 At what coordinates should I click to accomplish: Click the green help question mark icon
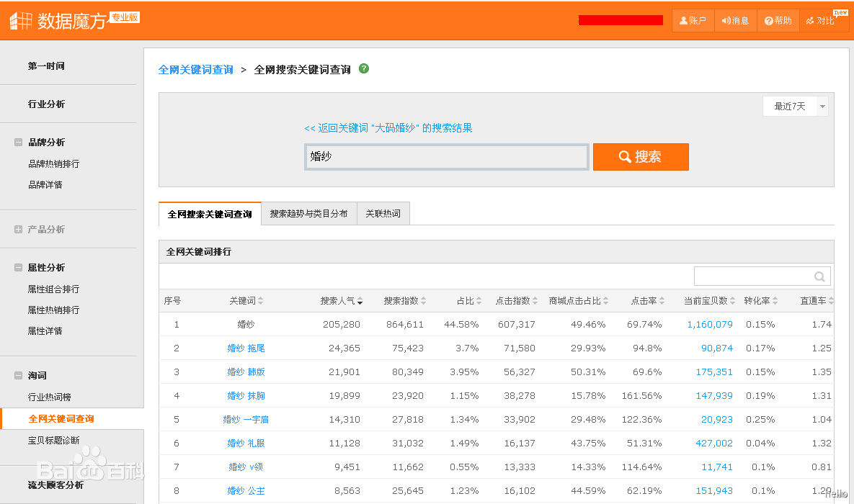pos(364,68)
